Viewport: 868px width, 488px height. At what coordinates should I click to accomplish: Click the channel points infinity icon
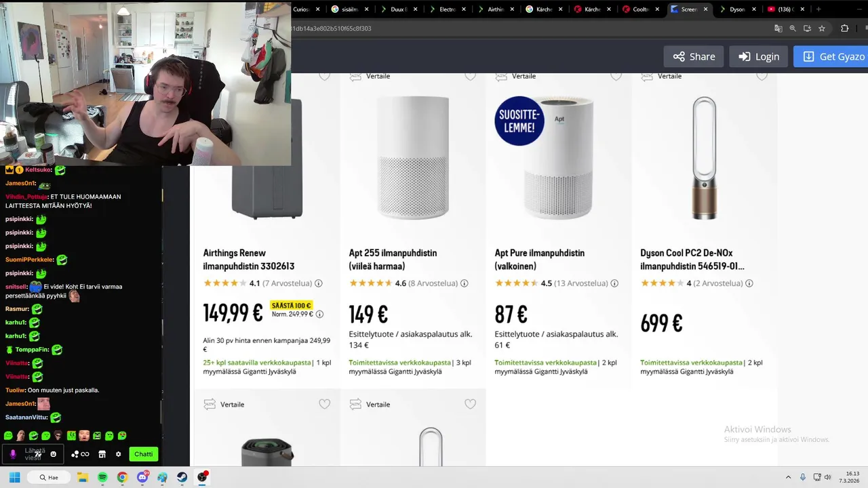click(80, 454)
